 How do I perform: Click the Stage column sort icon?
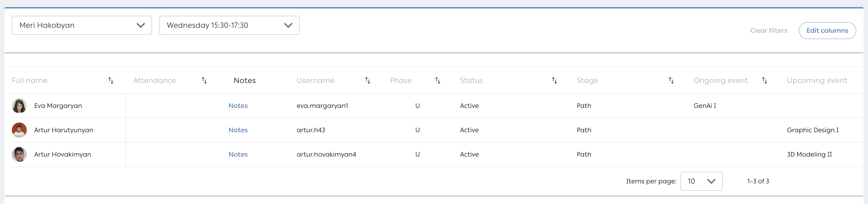coord(671,80)
